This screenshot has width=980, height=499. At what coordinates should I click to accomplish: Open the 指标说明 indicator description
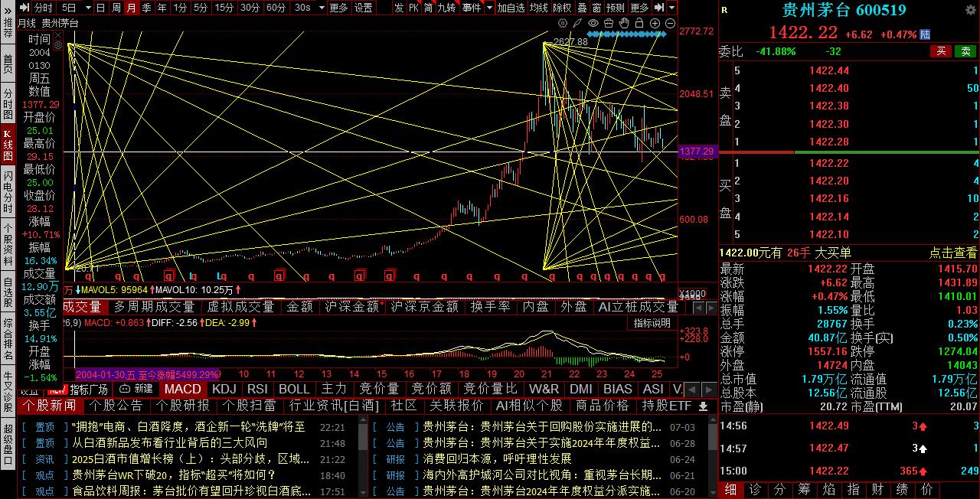(x=652, y=323)
